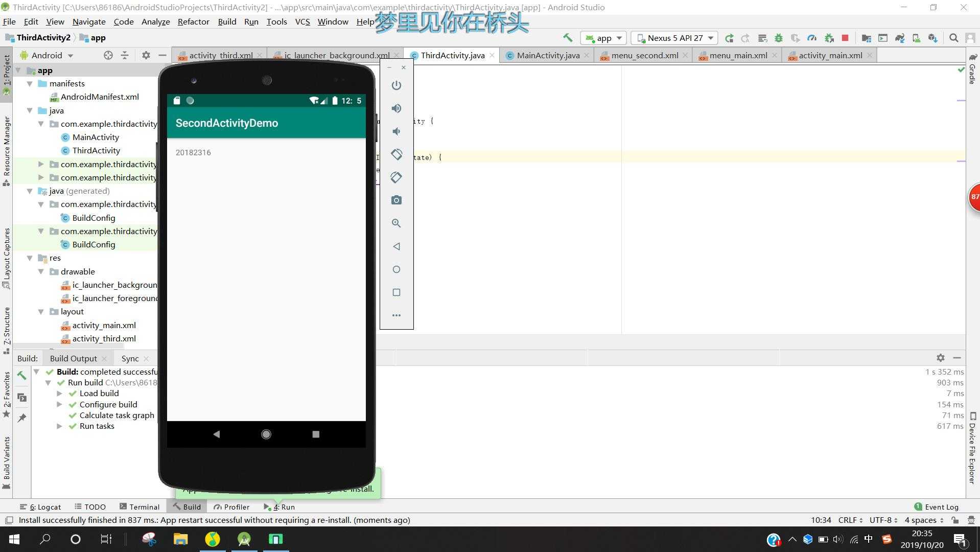Collapse the res folder
Image resolution: width=980 pixels, height=552 pixels.
30,258
